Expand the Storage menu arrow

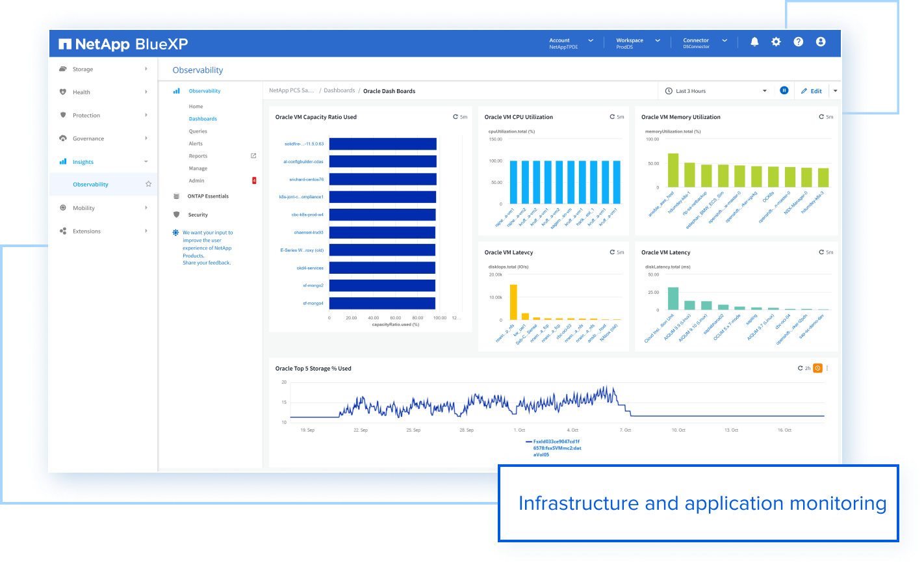point(146,69)
